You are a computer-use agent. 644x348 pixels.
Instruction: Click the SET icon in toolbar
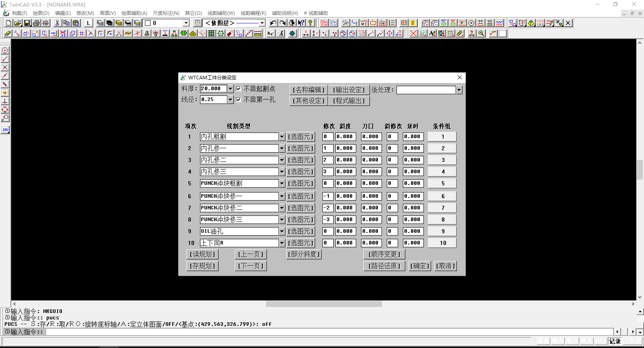(x=404, y=23)
